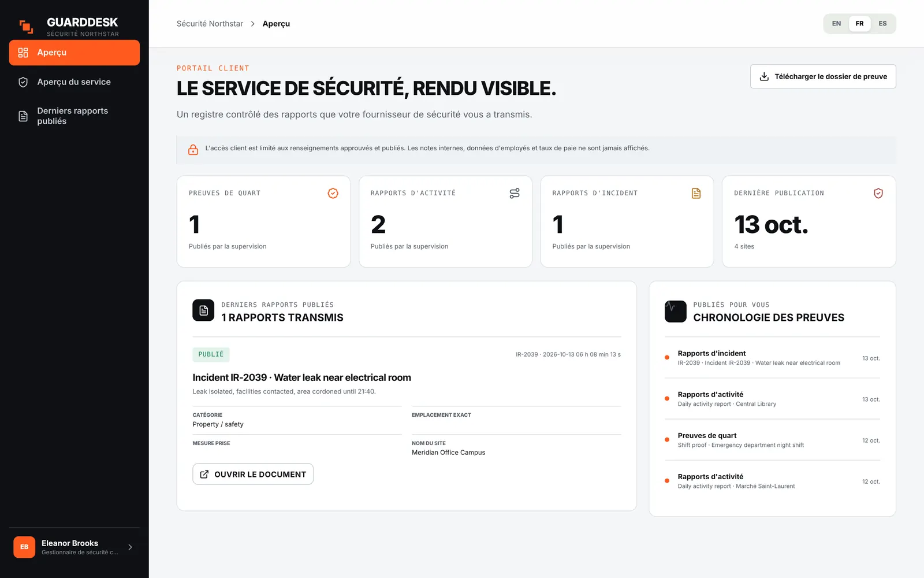Click the download icon in Télécharger button
The height and width of the screenshot is (578, 924).
[764, 76]
